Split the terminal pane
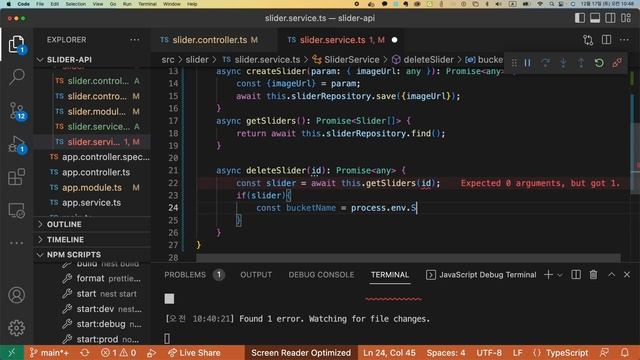The height and width of the screenshot is (360, 640). click(x=576, y=275)
